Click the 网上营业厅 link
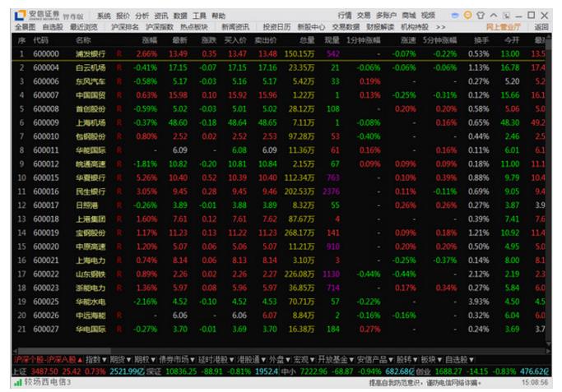 coord(504,27)
